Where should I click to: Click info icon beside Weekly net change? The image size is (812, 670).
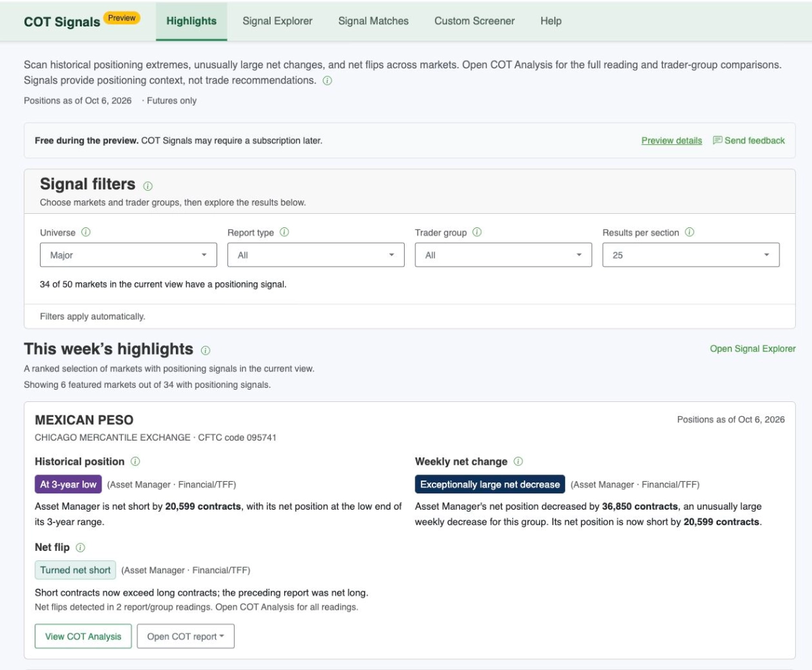518,462
